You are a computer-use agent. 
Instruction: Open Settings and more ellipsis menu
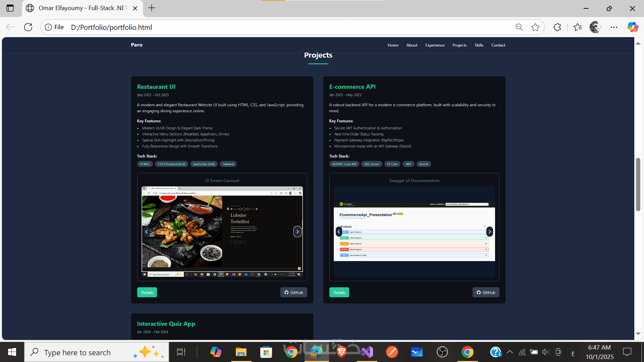pyautogui.click(x=614, y=27)
